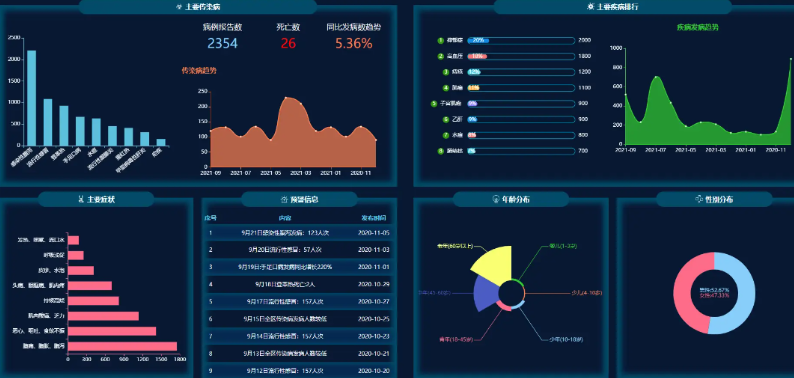
Task: Click the 性别分布 panel header
Action: pyautogui.click(x=714, y=200)
